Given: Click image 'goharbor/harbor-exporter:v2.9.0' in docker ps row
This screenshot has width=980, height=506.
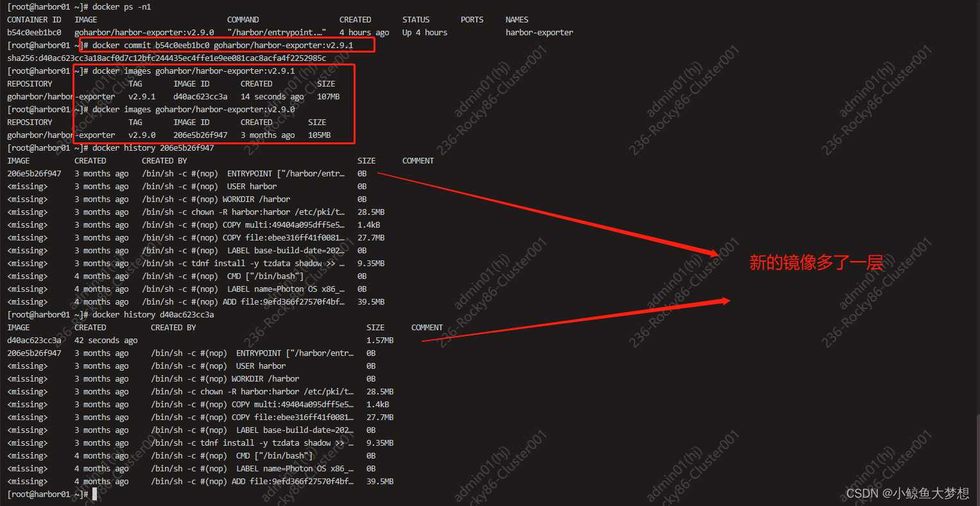Looking at the screenshot, I should coord(144,33).
